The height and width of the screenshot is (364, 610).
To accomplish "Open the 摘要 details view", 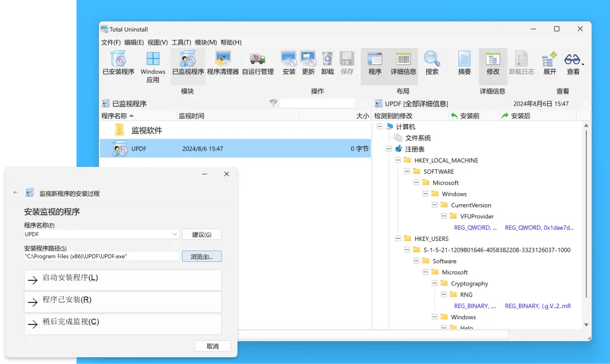I will (464, 63).
